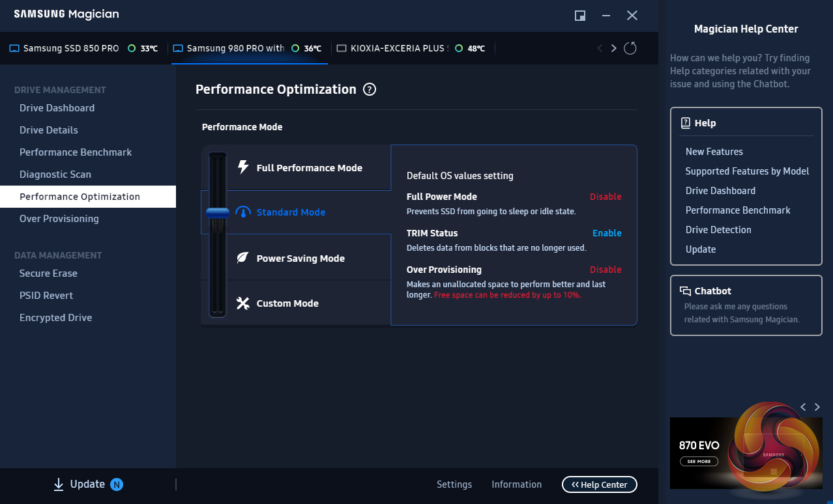Minimize the Samsung Magician window
The width and height of the screenshot is (833, 504).
tap(606, 16)
